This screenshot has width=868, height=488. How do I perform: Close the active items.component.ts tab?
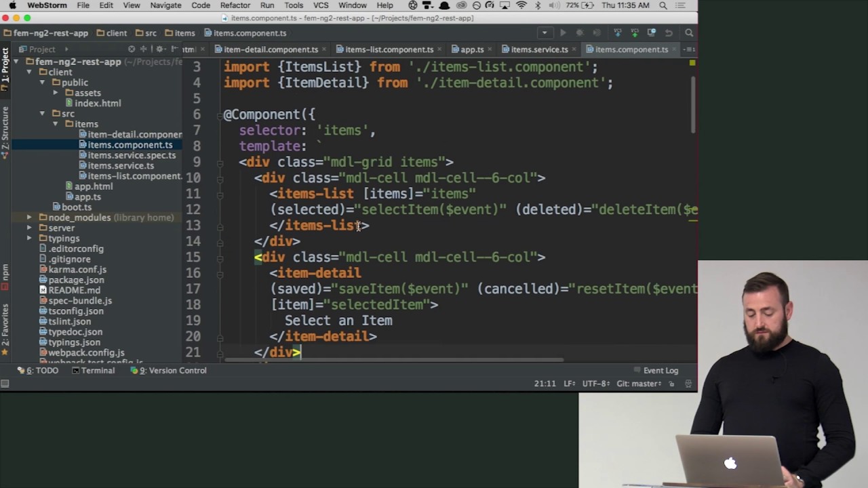pos(674,49)
